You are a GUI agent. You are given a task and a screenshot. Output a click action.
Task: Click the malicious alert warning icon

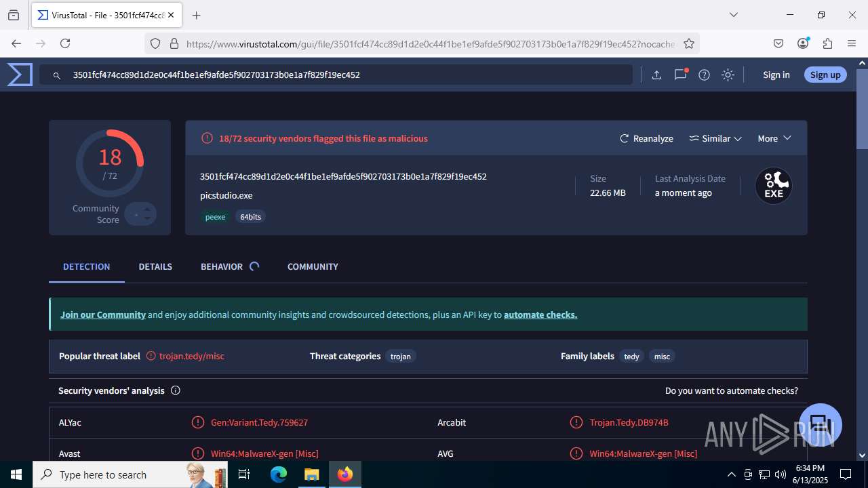tap(207, 138)
